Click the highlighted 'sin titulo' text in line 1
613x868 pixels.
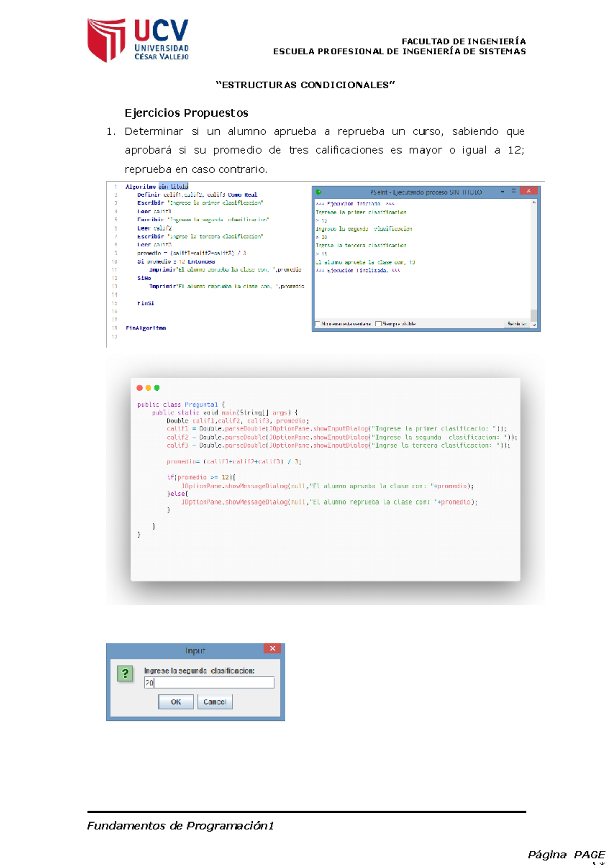coord(173,187)
